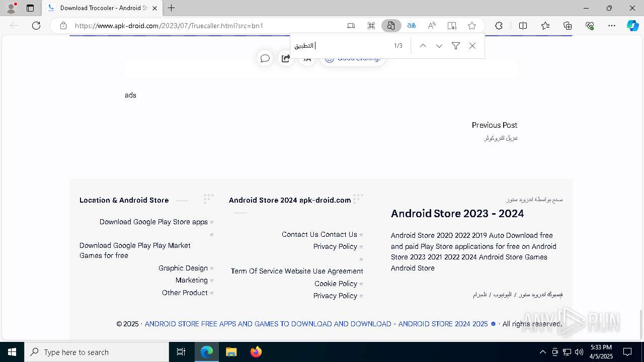Click the ads text label
This screenshot has width=644, height=362.
click(130, 95)
